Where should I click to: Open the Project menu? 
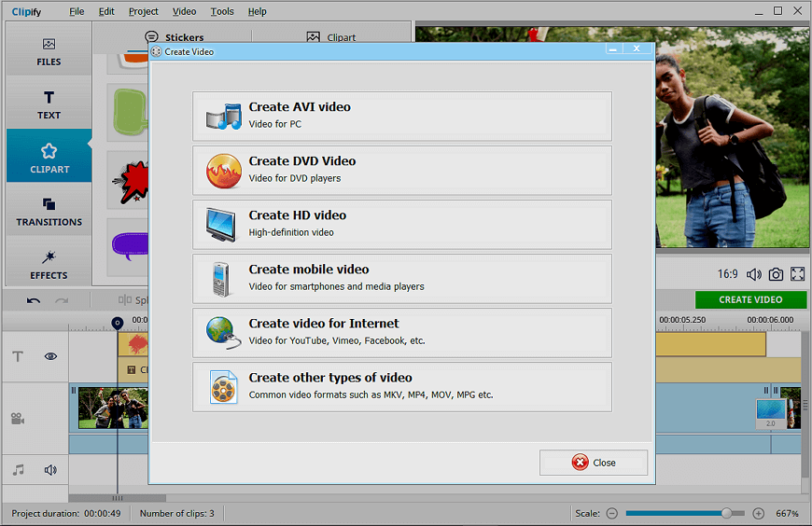[x=144, y=11]
